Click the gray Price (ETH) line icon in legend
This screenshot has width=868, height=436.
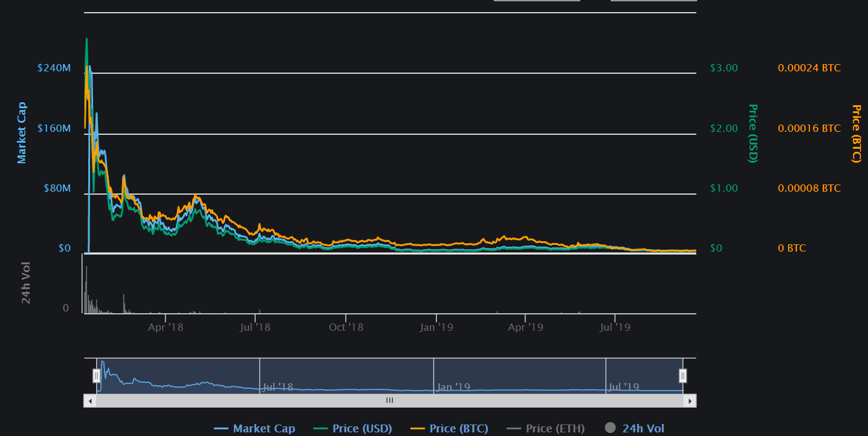click(x=514, y=429)
